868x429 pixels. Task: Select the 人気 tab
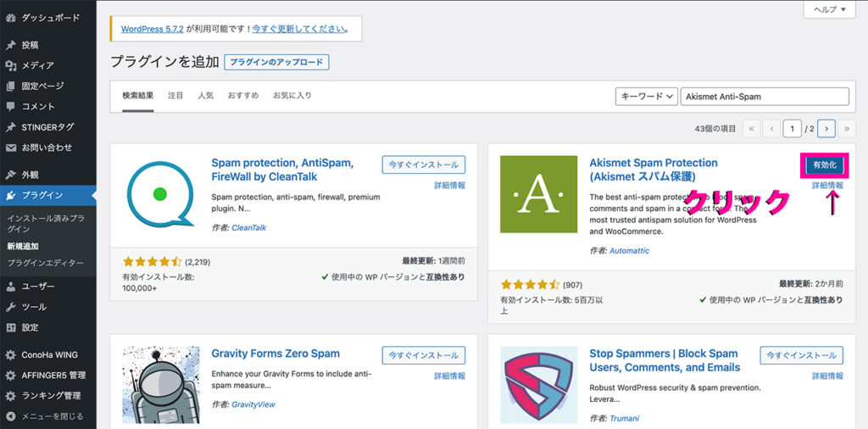click(205, 95)
